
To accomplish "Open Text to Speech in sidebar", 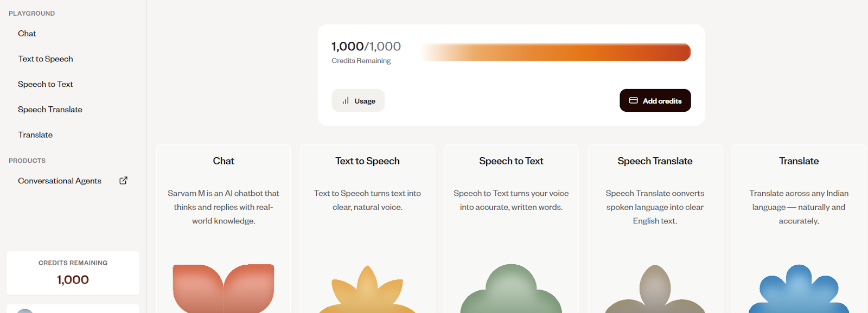I will [x=46, y=59].
